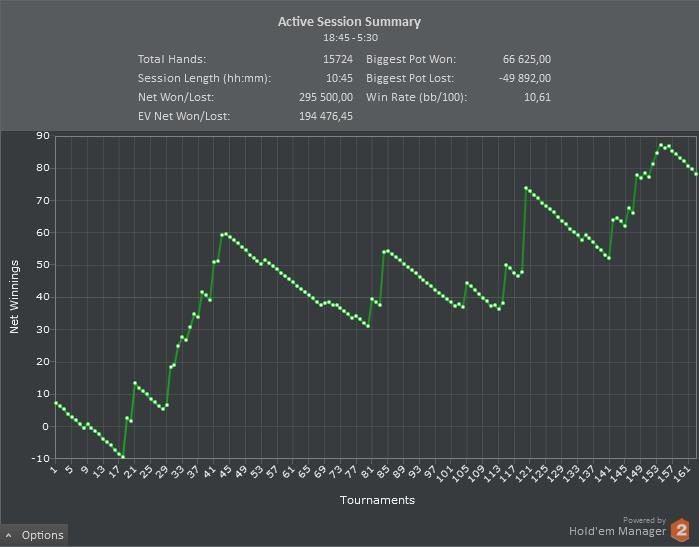Click the Hold'em Manager 2 logo icon
Viewport: 699px width, 547px height.
coord(680,530)
